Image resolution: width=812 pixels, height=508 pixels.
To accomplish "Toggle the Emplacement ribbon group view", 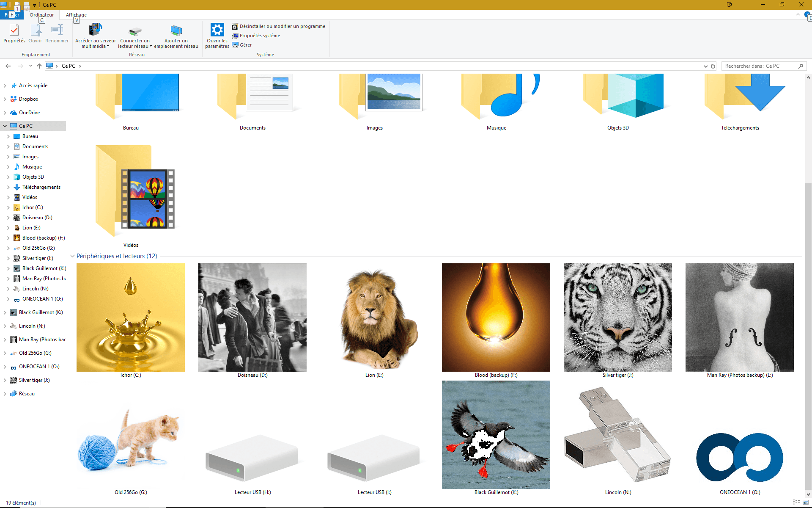I will coord(36,54).
